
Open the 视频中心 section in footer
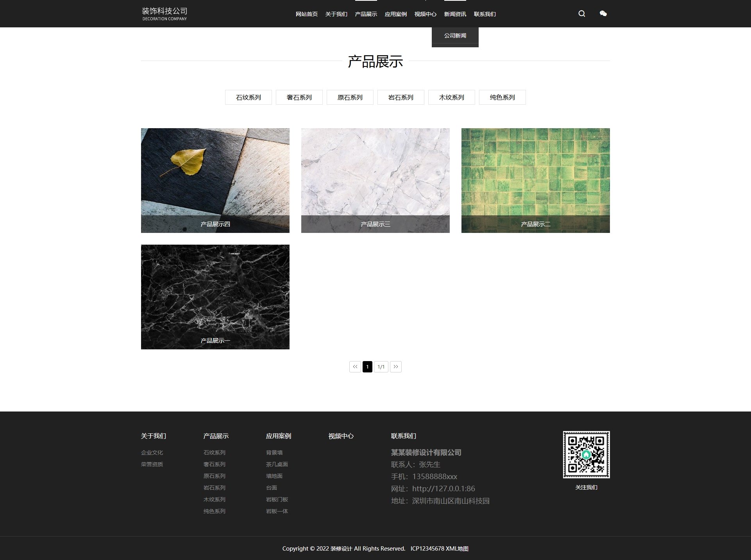pyautogui.click(x=341, y=436)
